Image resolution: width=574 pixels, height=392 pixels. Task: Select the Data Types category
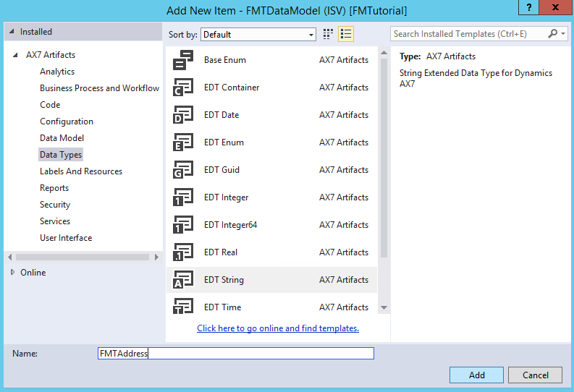[x=61, y=155]
